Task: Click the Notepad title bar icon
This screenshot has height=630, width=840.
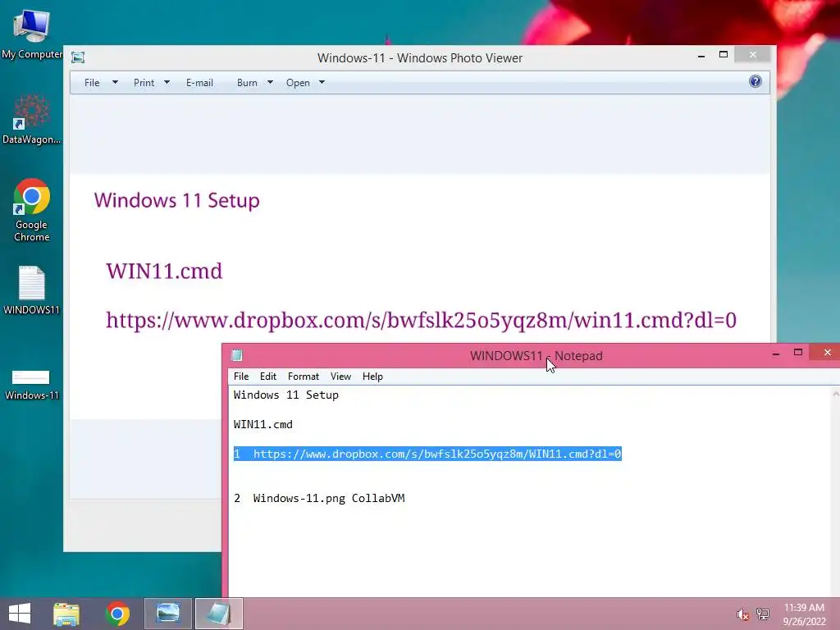Action: tap(237, 355)
